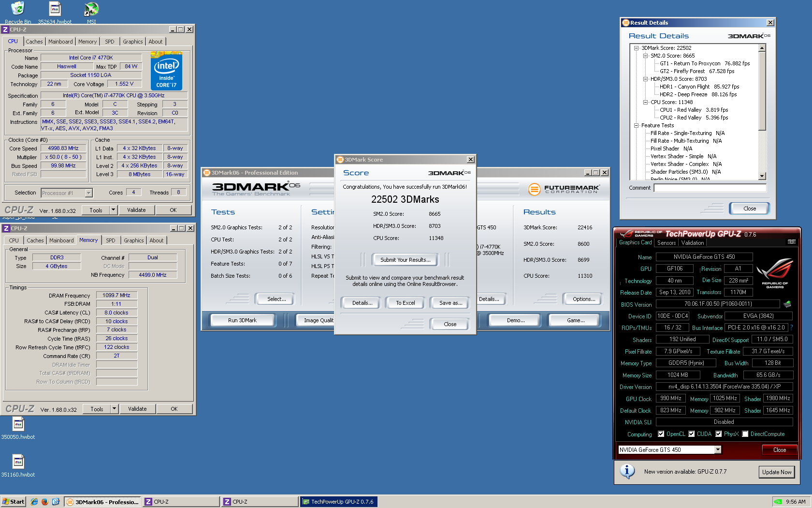The height and width of the screenshot is (508, 812).
Task: Open the Recycle Bin desktop icon
Action: 18,12
